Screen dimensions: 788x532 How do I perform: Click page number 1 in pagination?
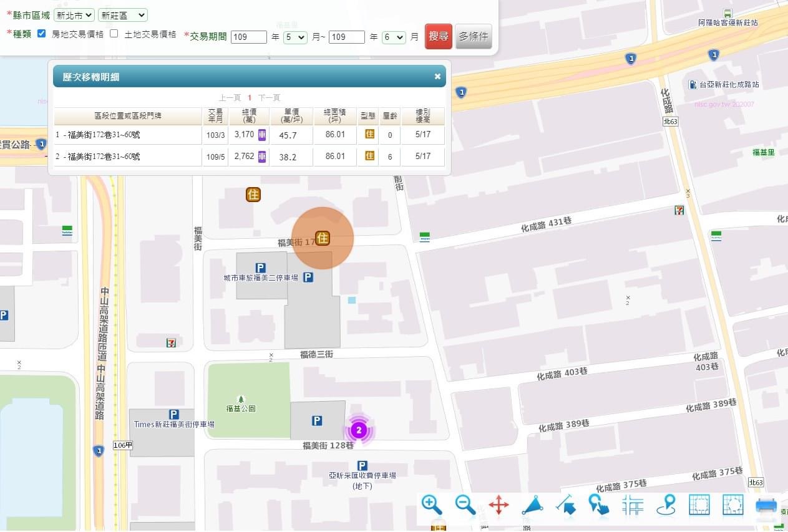pos(250,98)
